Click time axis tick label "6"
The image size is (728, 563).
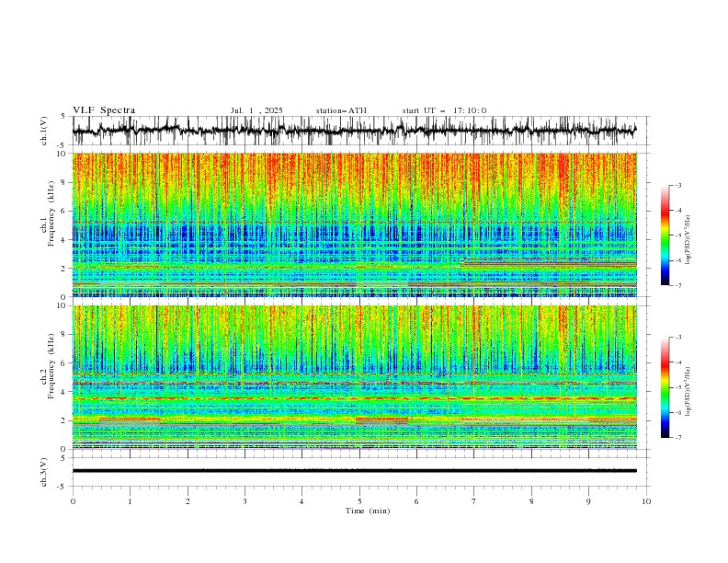pyautogui.click(x=416, y=501)
